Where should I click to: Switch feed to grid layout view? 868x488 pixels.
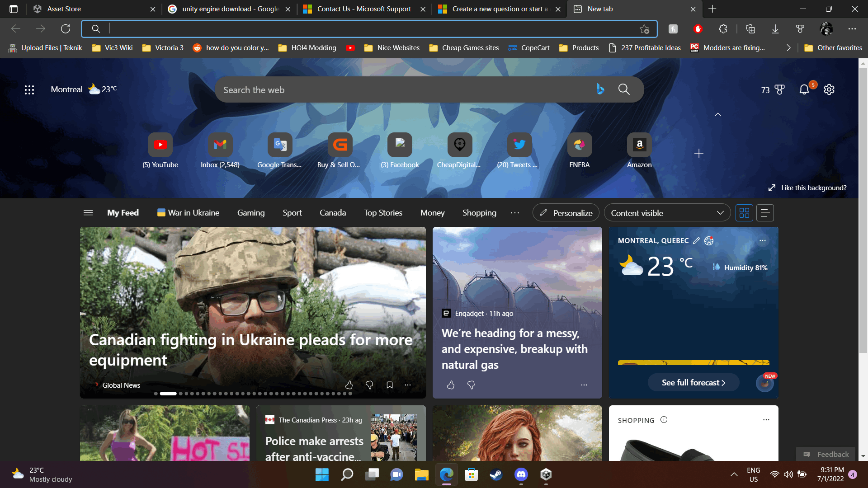tap(744, 213)
